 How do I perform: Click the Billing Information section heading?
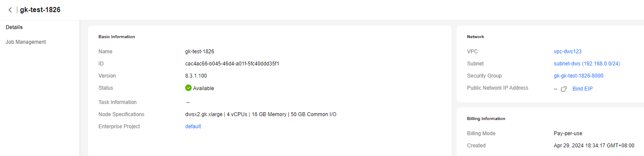pos(486,118)
